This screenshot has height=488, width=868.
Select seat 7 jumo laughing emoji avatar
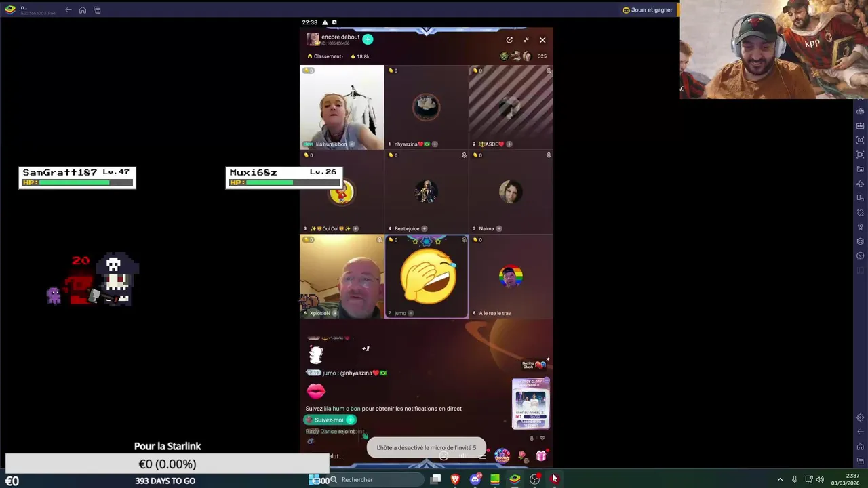(427, 277)
